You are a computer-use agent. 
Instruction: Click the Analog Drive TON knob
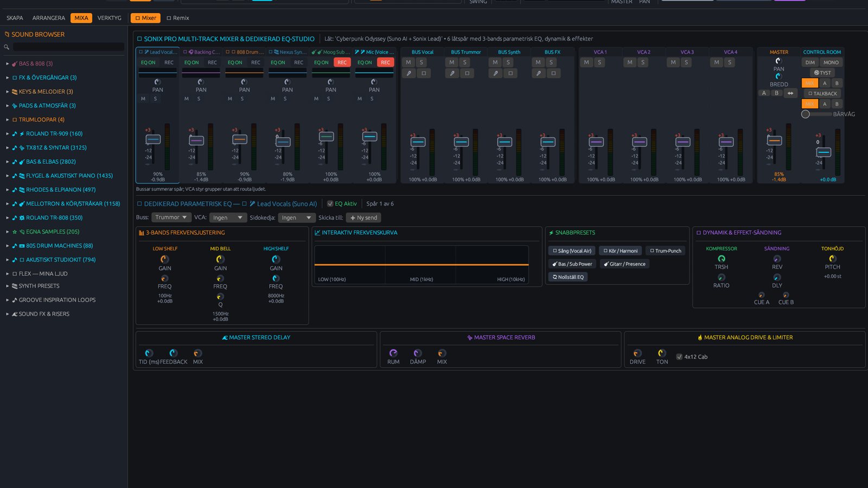(x=662, y=353)
